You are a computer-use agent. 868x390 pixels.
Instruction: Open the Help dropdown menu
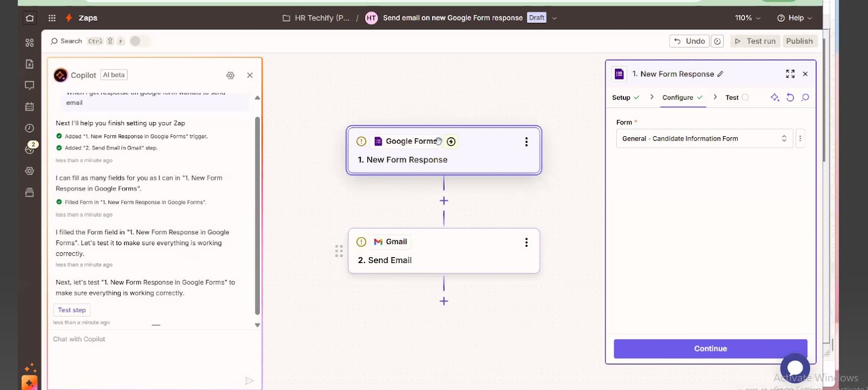pyautogui.click(x=795, y=18)
